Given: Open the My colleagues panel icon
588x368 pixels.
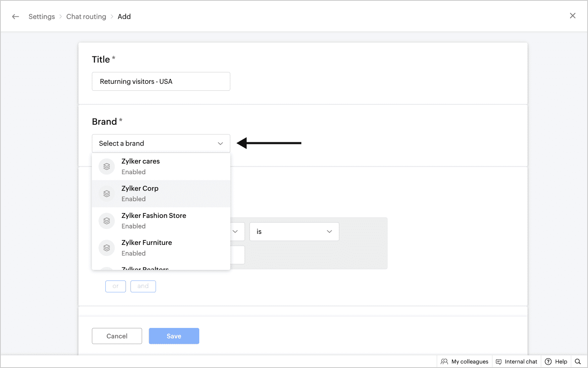Looking at the screenshot, I should (444, 361).
